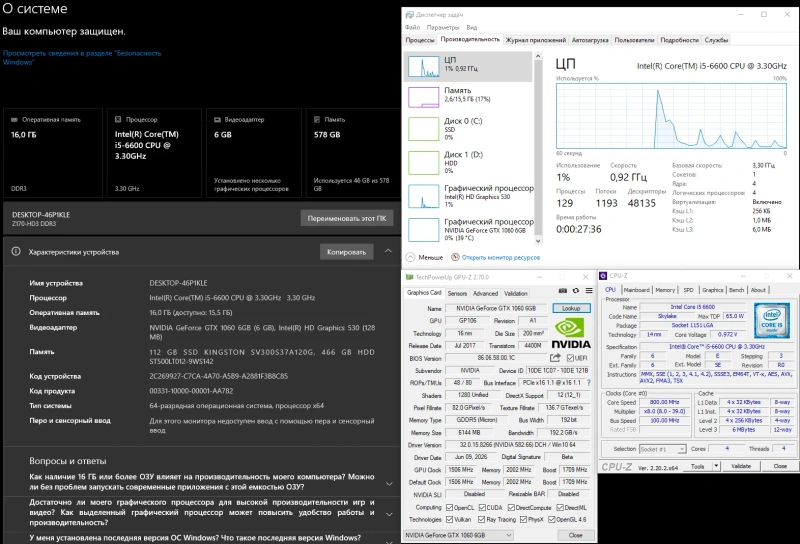Open the Файл menu in Task Manager

[x=412, y=28]
